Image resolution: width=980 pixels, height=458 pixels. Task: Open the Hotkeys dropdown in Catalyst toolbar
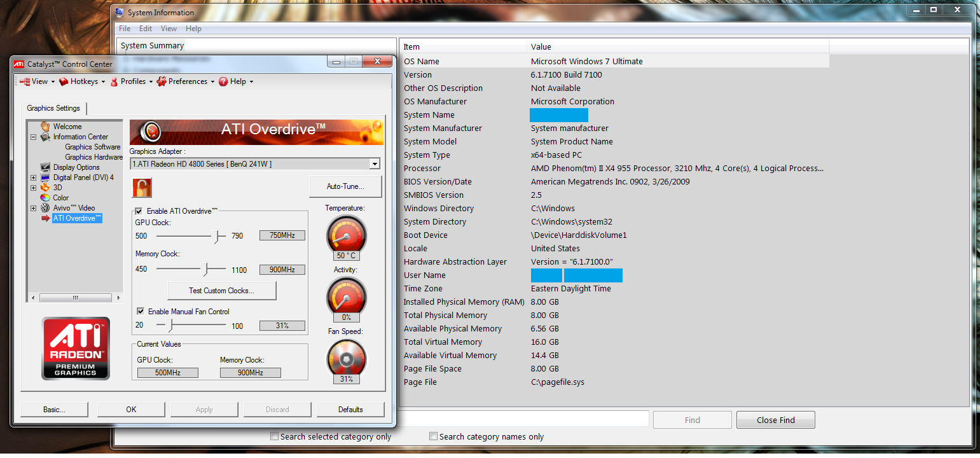click(x=83, y=81)
